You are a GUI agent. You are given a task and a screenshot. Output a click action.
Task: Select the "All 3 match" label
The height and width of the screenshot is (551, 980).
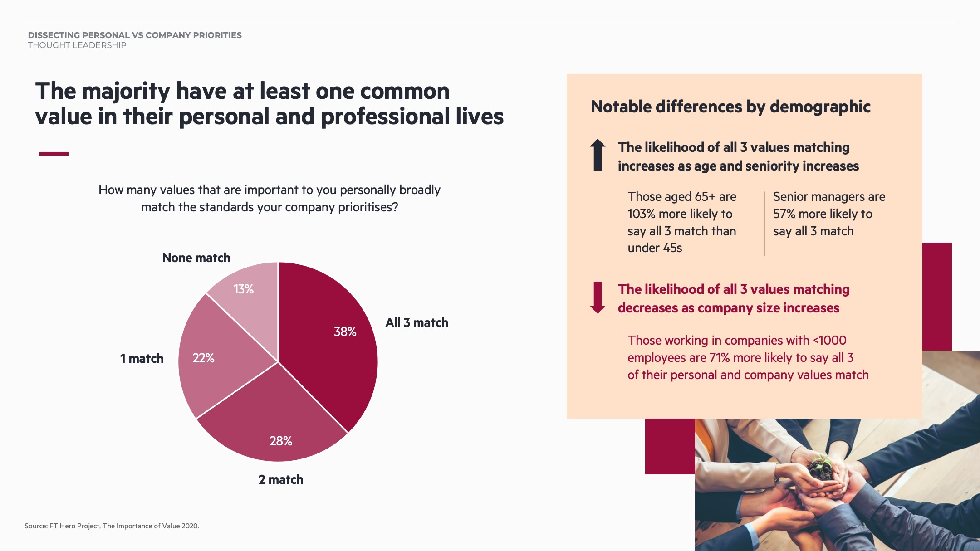click(416, 322)
